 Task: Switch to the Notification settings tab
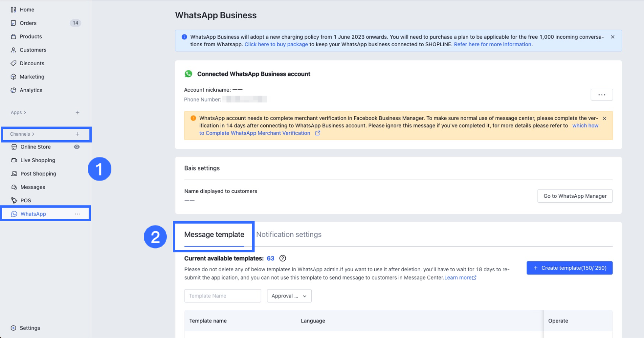289,235
